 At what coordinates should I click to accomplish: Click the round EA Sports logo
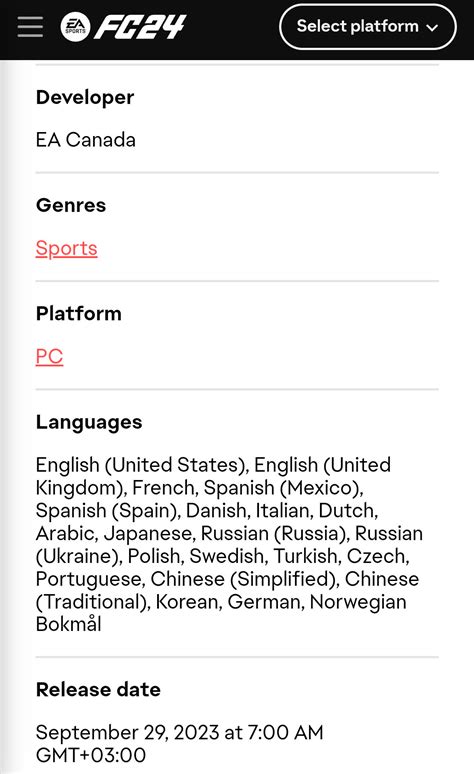[x=75, y=27]
